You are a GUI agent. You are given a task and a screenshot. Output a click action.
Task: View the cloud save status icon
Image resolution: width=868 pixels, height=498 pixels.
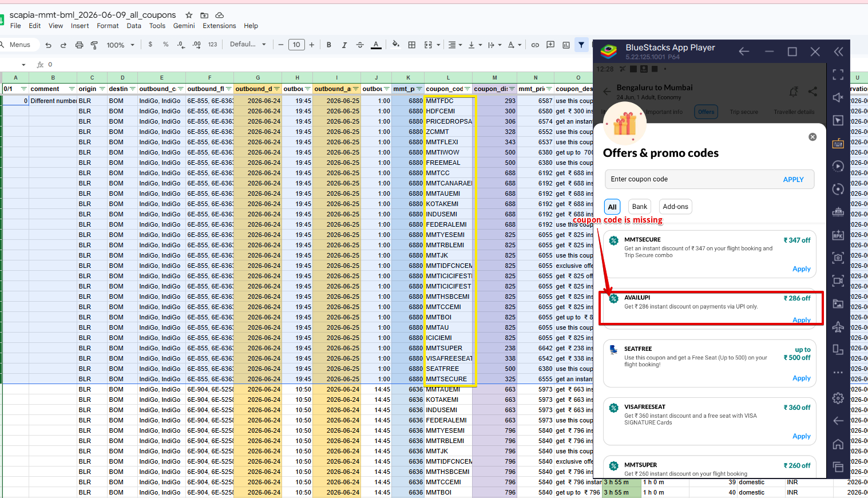(219, 15)
